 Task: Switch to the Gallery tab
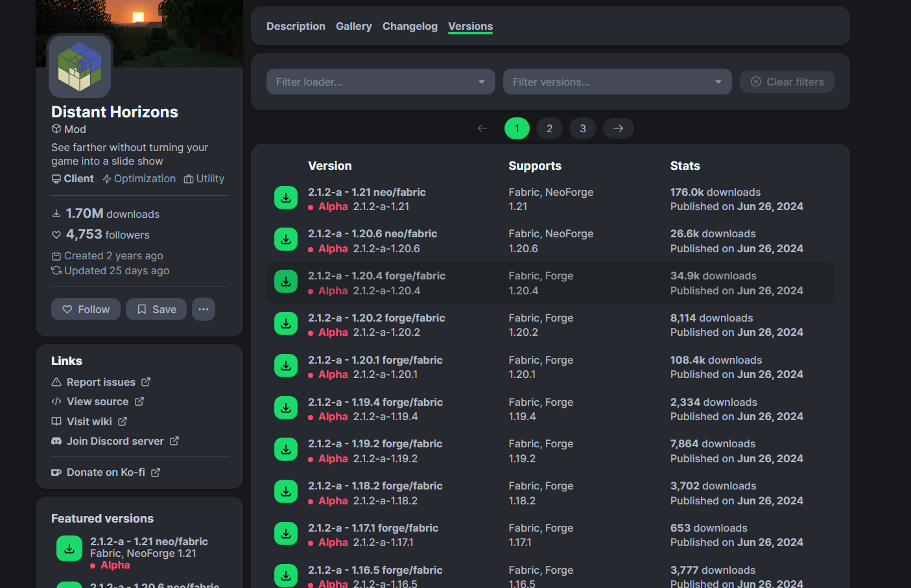pyautogui.click(x=354, y=26)
